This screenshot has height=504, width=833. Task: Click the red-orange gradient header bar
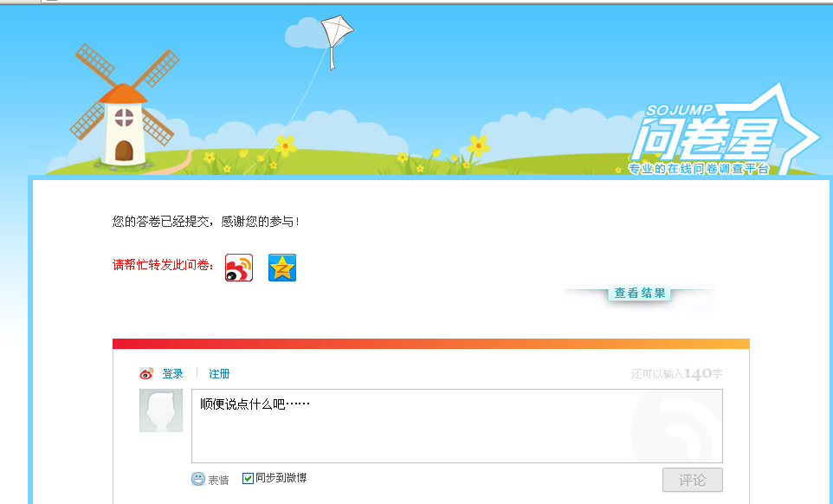[431, 344]
